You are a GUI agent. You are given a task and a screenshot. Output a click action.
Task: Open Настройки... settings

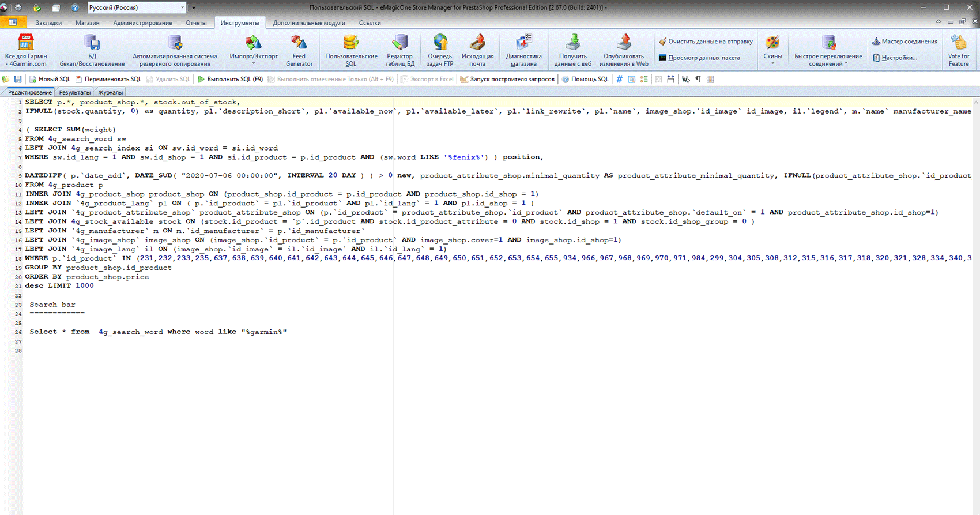pyautogui.click(x=894, y=58)
